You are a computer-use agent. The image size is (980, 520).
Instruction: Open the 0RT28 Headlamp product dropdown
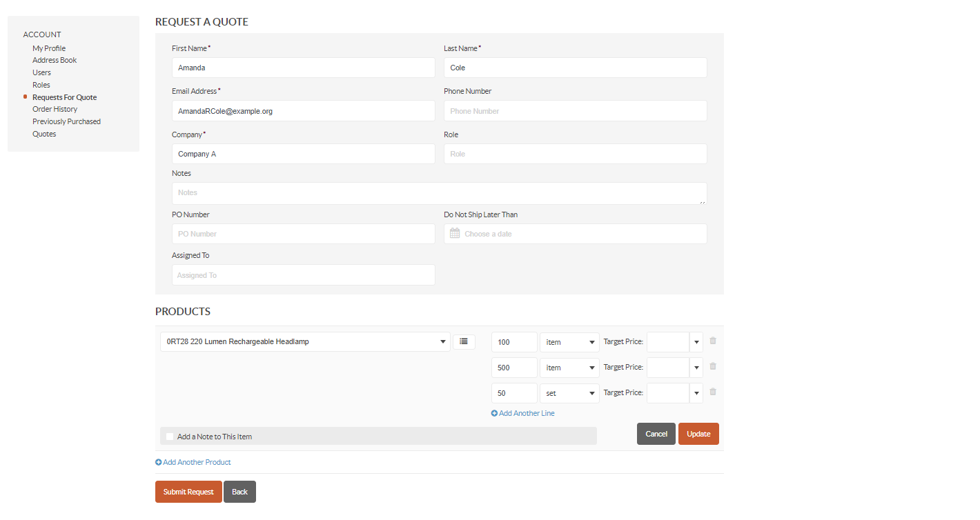tap(305, 342)
